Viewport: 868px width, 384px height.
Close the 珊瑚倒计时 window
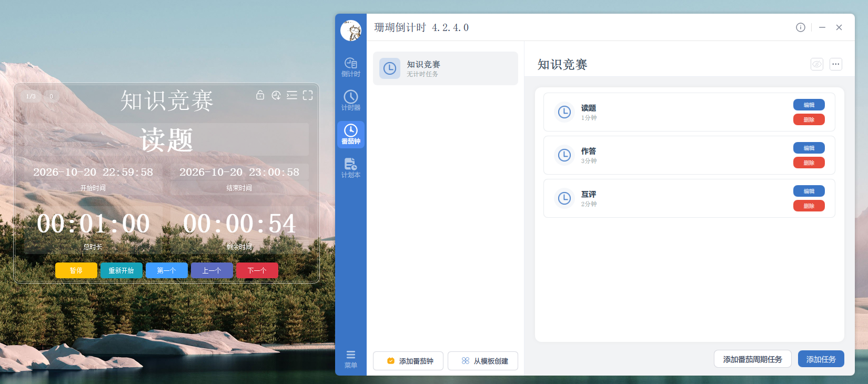point(839,27)
